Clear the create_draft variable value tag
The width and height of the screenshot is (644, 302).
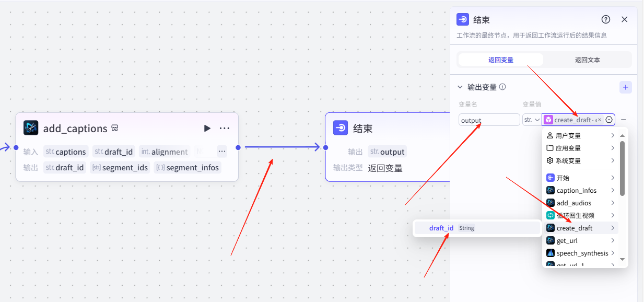(x=600, y=120)
